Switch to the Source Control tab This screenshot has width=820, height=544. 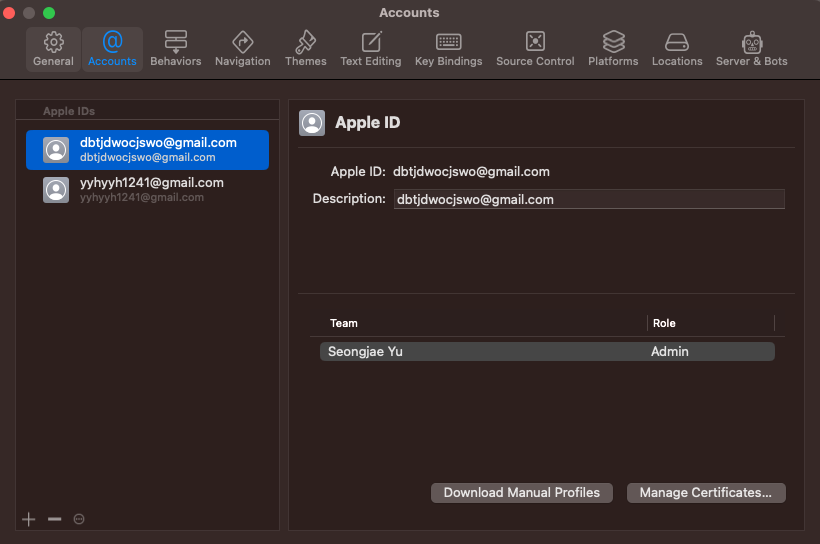pyautogui.click(x=535, y=49)
